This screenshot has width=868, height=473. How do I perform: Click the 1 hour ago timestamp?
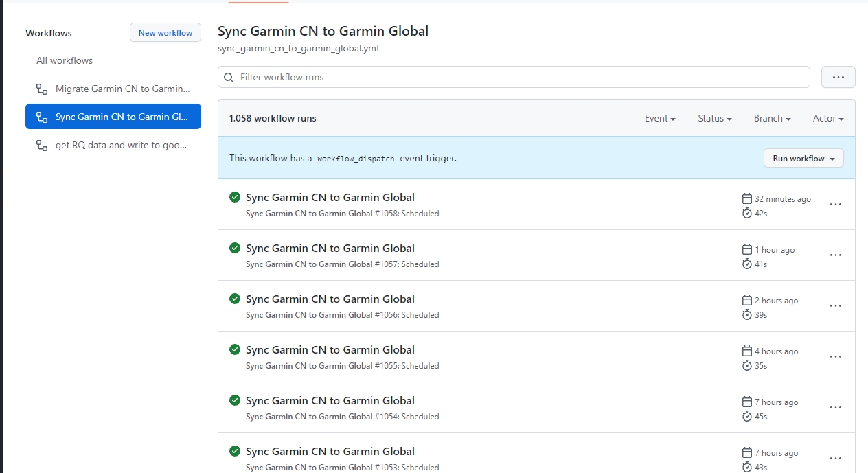pos(775,250)
